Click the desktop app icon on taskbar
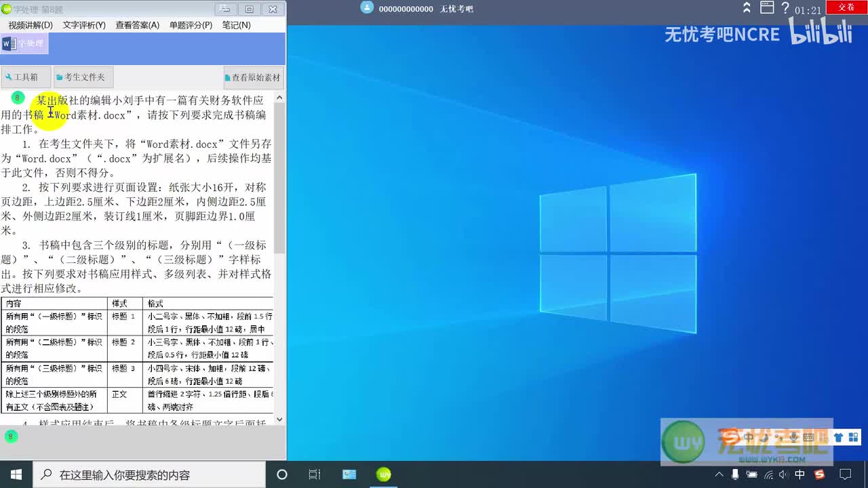868x488 pixels. tap(349, 474)
